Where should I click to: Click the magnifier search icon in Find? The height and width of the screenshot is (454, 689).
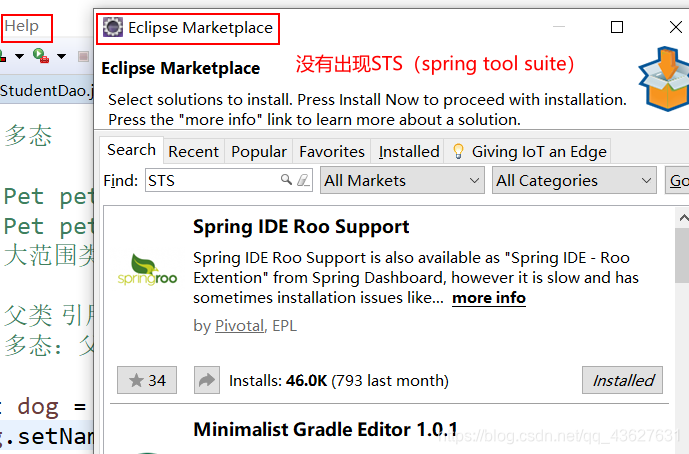coord(286,179)
